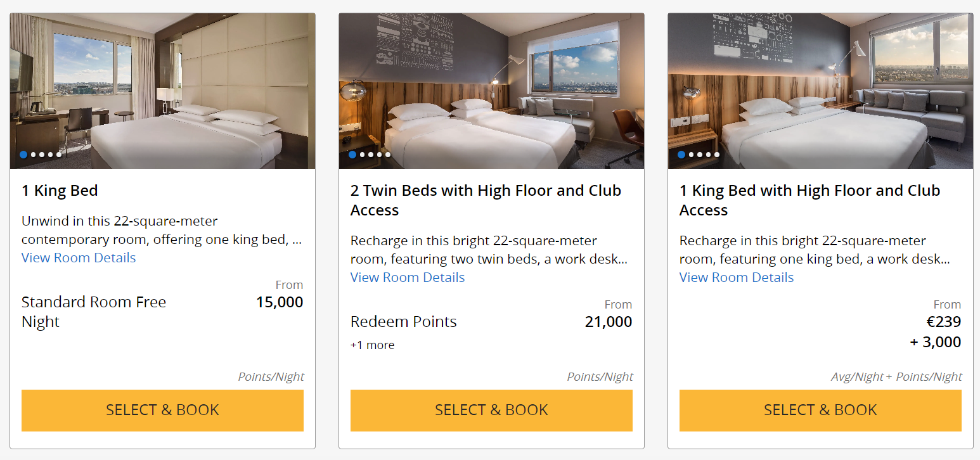Click the 1 King Bed room photo

(162, 89)
